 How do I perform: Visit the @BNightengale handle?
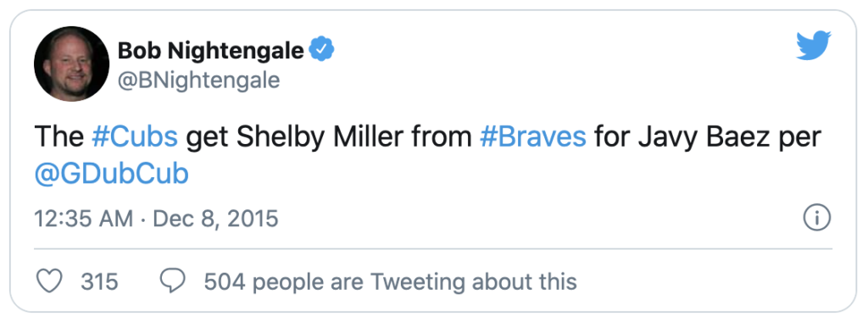point(198,80)
